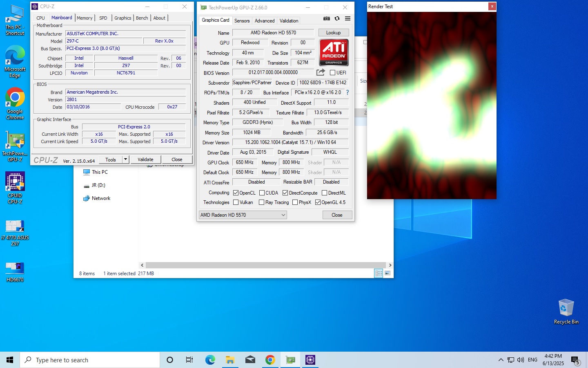This screenshot has height=368, width=588.
Task: Click the Close button in CPU-Z
Action: [x=177, y=159]
